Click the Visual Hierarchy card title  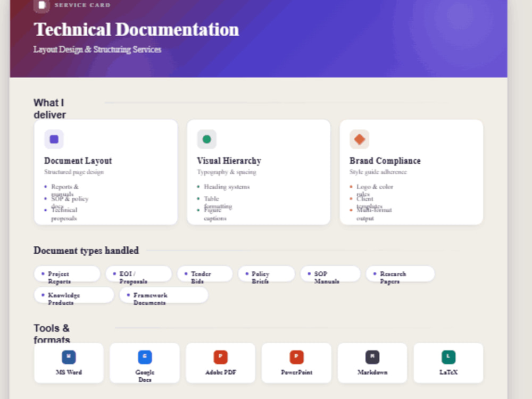pyautogui.click(x=229, y=161)
